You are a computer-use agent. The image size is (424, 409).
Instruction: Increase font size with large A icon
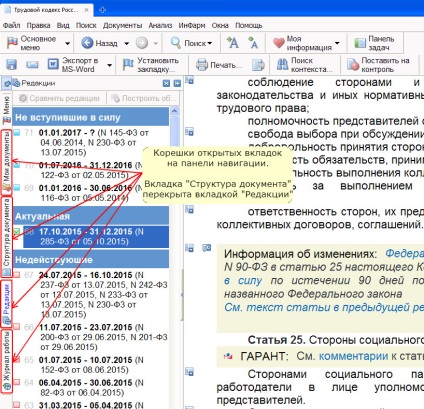233,43
